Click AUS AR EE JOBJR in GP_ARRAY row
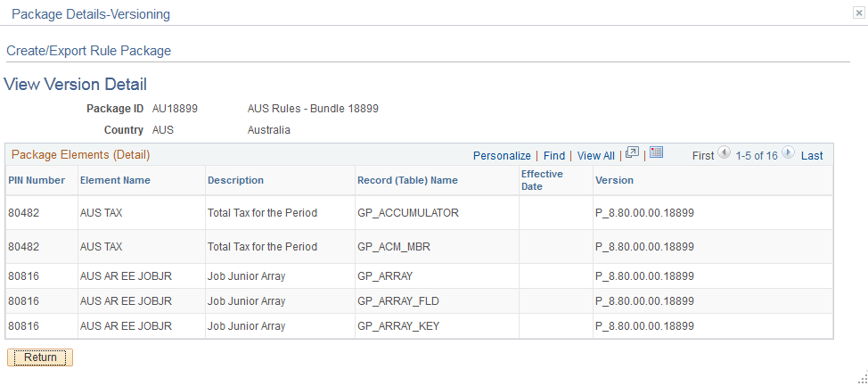 127,275
